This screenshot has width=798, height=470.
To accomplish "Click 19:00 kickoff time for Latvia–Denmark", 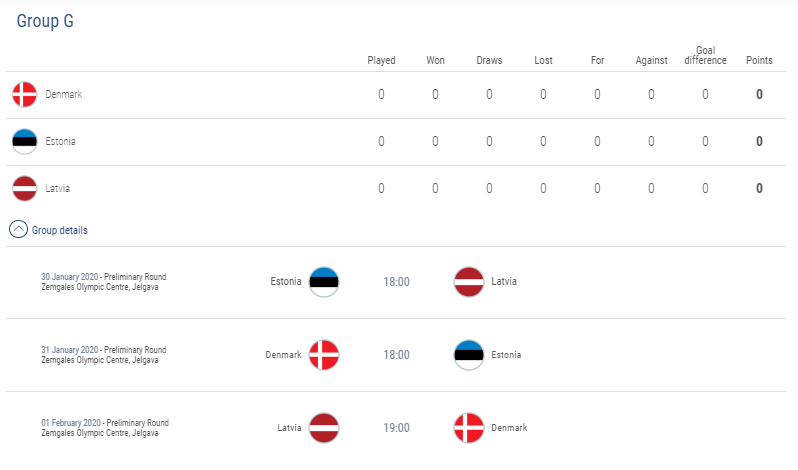I will click(396, 428).
